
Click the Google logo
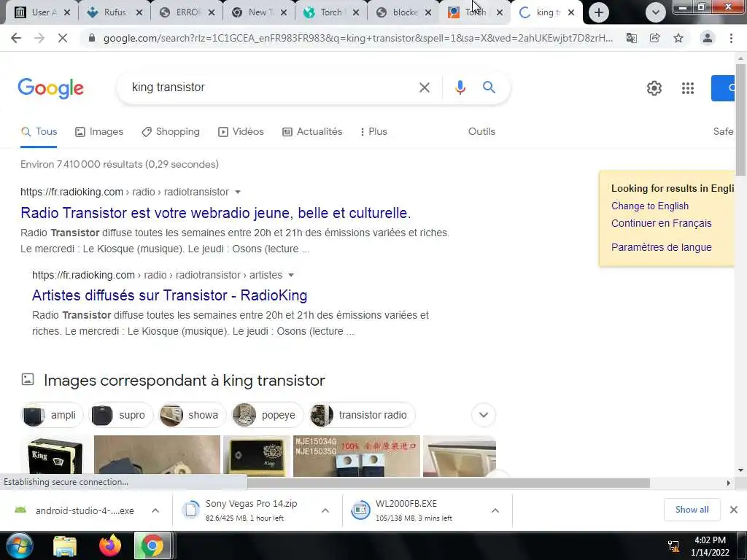(51, 88)
